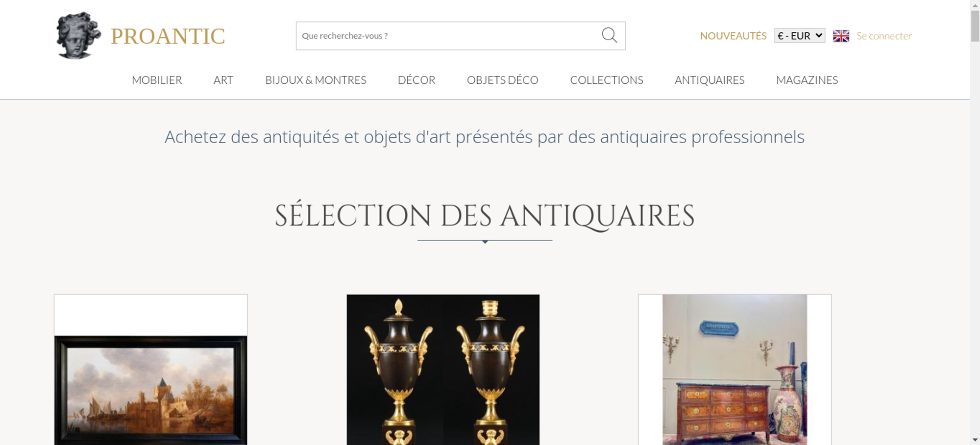Viewport: 980px width, 445px height.
Task: Open the COLLECTIONS menu
Action: point(607,80)
